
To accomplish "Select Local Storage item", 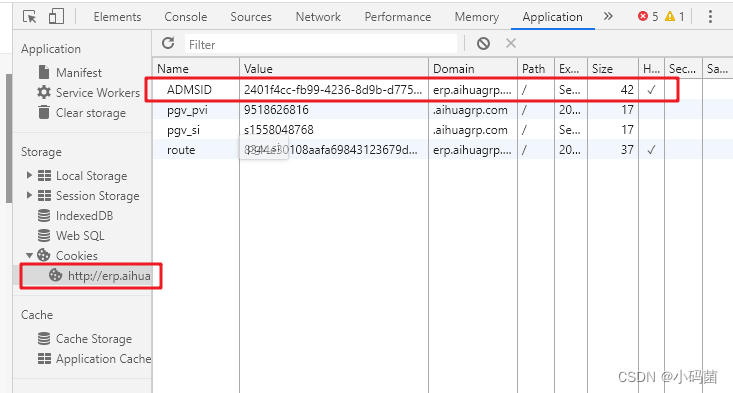I will [x=92, y=176].
